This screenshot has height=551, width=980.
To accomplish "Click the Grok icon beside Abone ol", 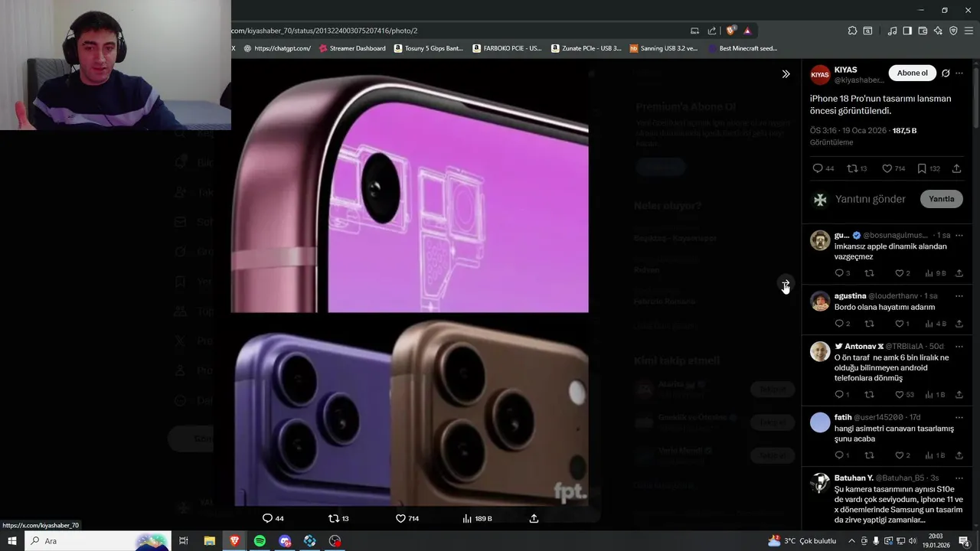I will click(946, 73).
